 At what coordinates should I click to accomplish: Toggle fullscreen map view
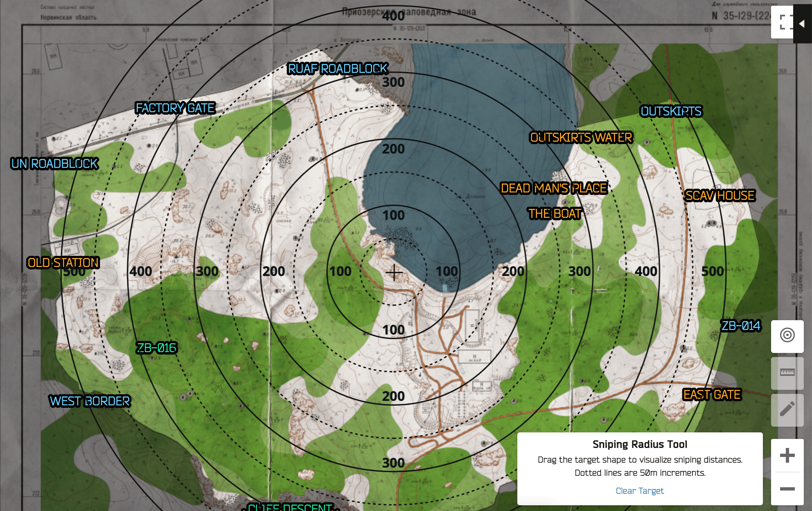[782, 22]
